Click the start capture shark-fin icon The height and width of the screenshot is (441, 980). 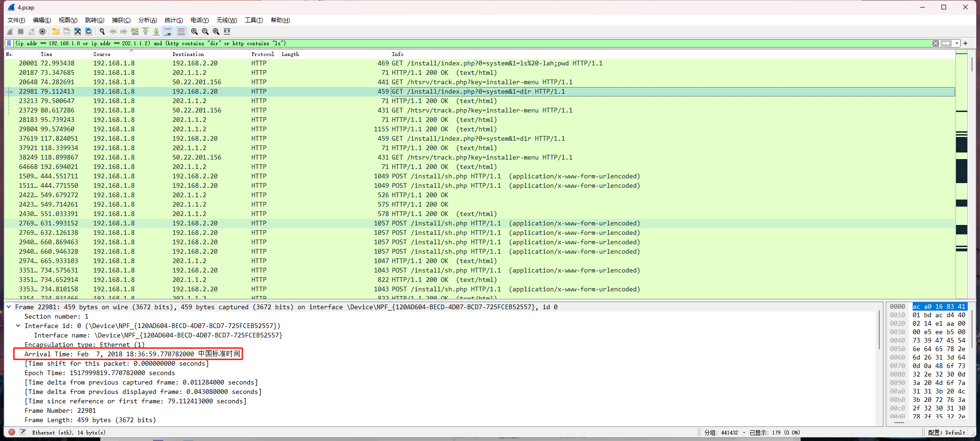10,32
